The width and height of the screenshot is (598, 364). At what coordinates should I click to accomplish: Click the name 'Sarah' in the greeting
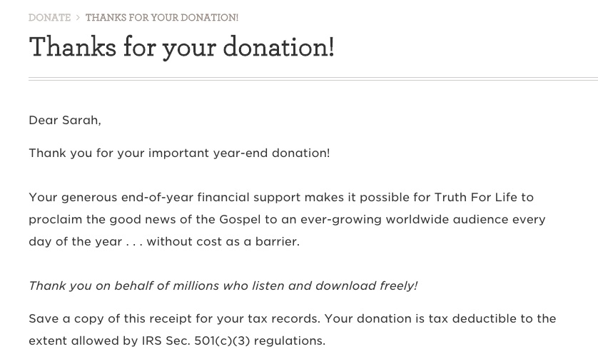click(80, 120)
